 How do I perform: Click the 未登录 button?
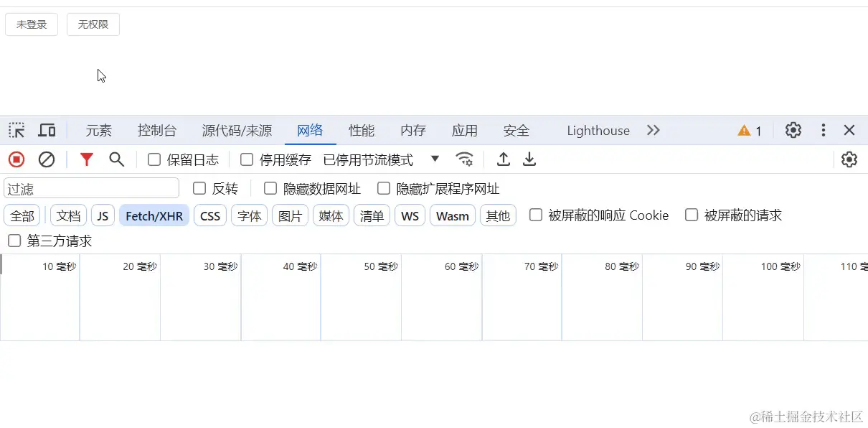coord(32,24)
